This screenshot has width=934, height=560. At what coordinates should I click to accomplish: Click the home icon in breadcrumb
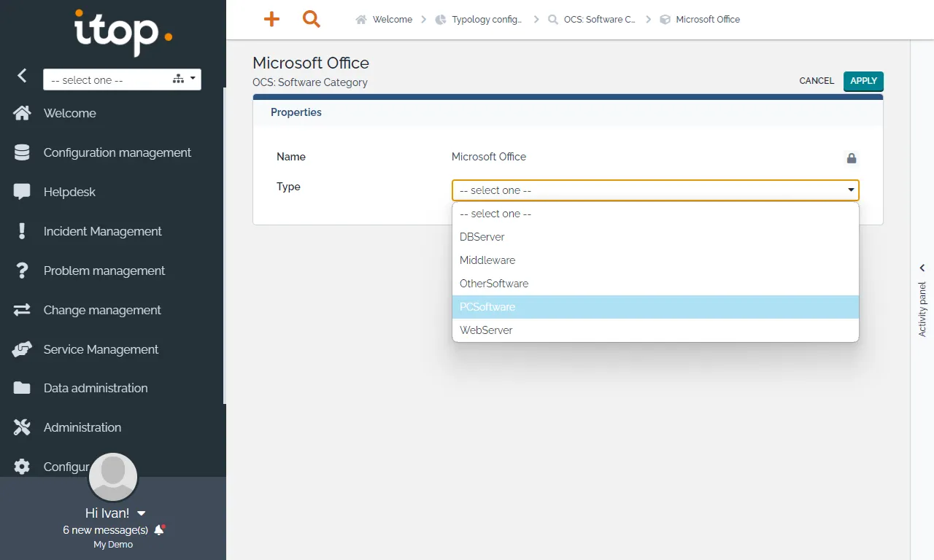pyautogui.click(x=360, y=20)
